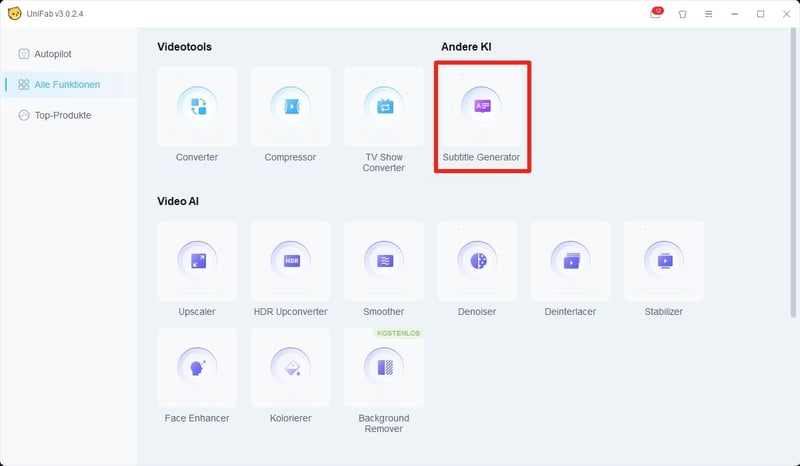This screenshot has height=466, width=800.
Task: Open the TV Show Converter
Action: coord(383,107)
